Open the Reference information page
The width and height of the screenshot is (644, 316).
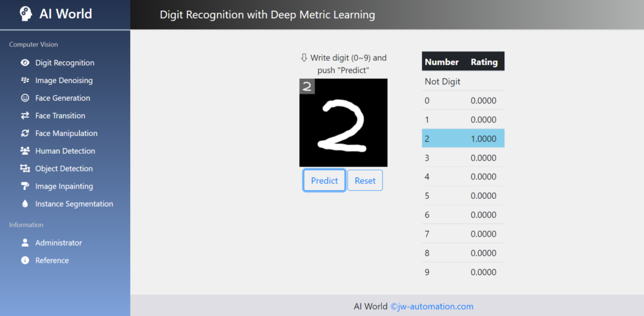point(52,261)
